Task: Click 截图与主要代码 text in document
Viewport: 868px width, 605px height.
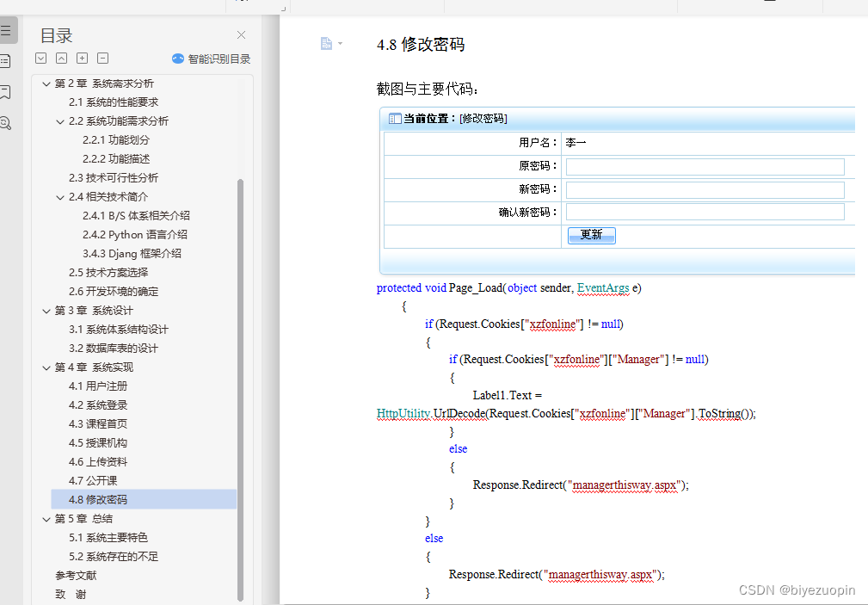Action: (x=428, y=89)
